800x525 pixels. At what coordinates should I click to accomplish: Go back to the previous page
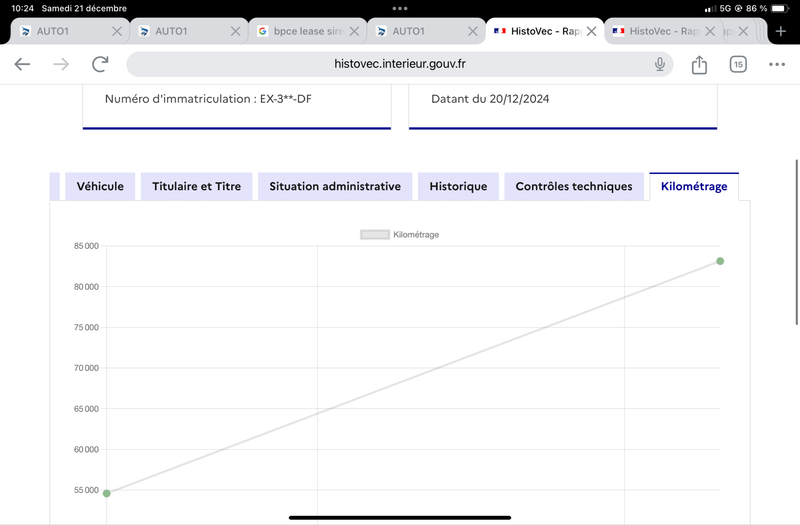(22, 64)
